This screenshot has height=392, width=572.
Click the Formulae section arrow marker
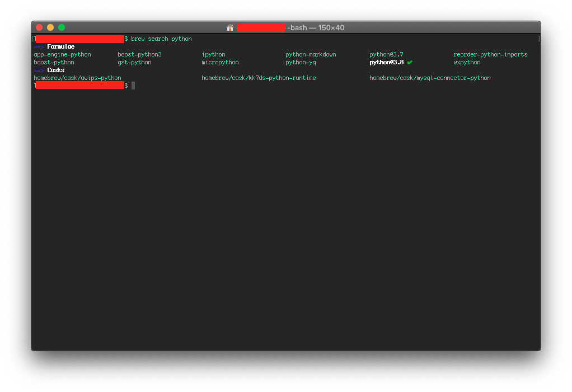39,47
